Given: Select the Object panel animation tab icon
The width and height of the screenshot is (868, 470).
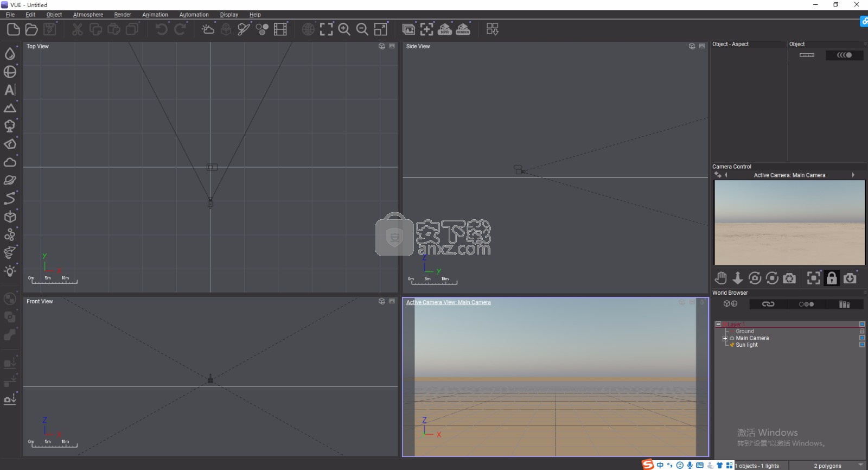Looking at the screenshot, I should tap(844, 55).
